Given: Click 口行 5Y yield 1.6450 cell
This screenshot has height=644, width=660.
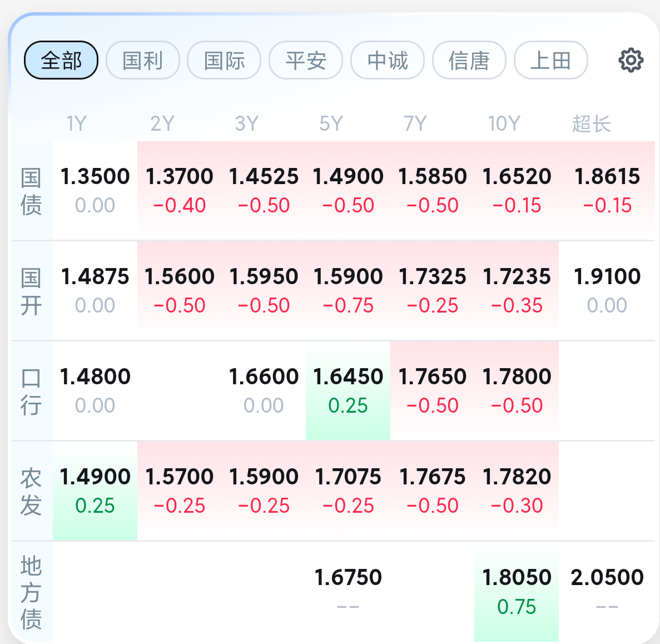Looking at the screenshot, I should pyautogui.click(x=348, y=391).
